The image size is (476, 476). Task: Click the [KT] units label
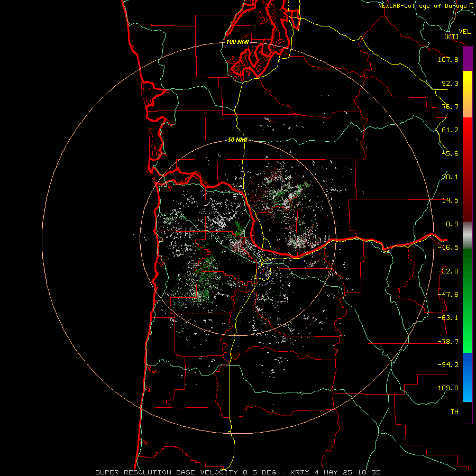pyautogui.click(x=452, y=36)
